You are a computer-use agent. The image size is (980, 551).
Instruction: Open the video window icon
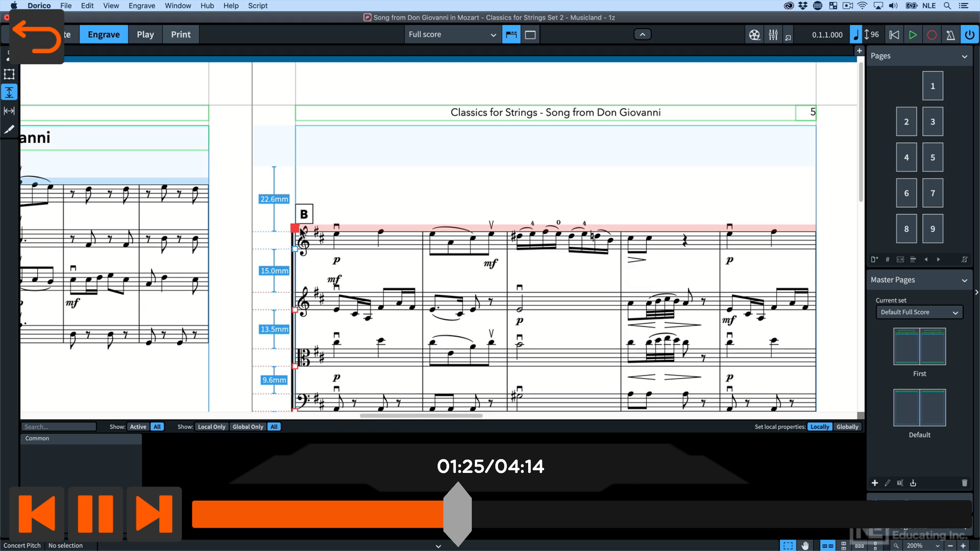(x=754, y=35)
